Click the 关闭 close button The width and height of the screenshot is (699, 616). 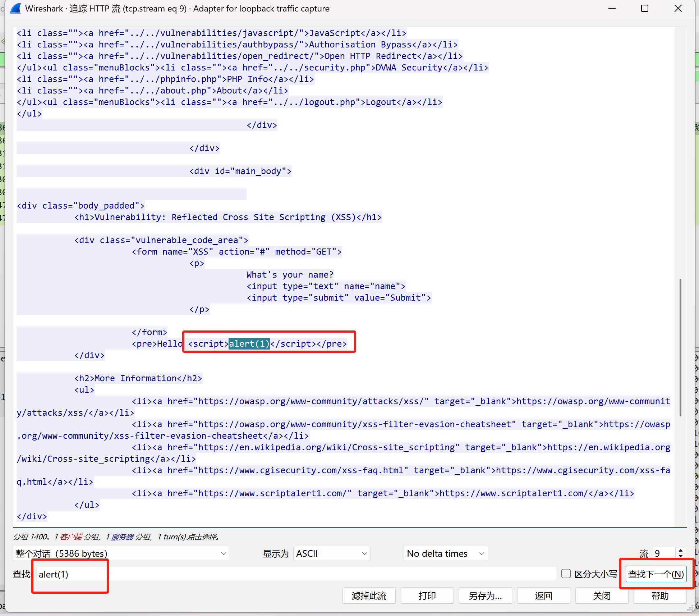(602, 596)
